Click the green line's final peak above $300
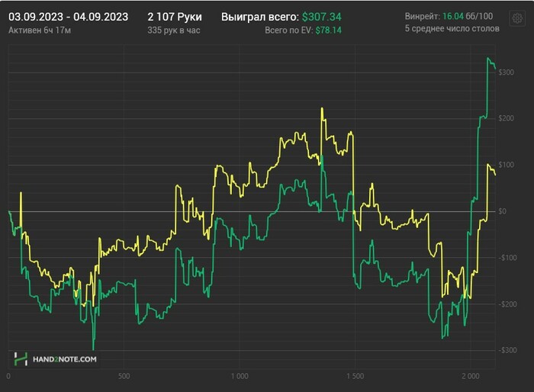This screenshot has height=392, width=534. [488, 59]
